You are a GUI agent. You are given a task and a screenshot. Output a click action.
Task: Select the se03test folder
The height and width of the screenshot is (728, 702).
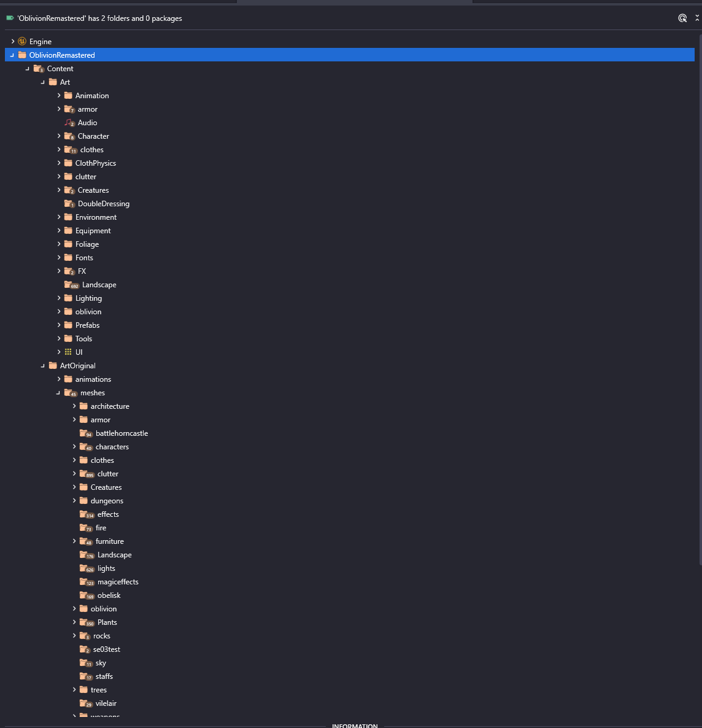tap(106, 649)
